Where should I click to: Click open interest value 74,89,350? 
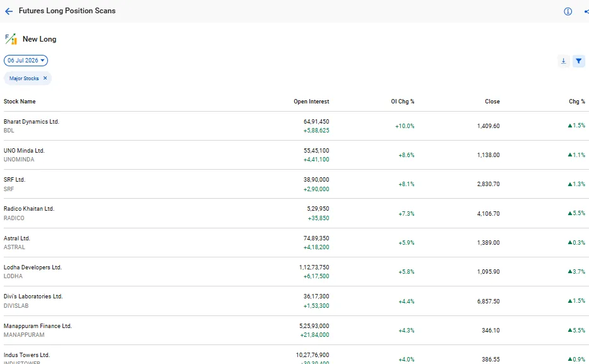316,238
